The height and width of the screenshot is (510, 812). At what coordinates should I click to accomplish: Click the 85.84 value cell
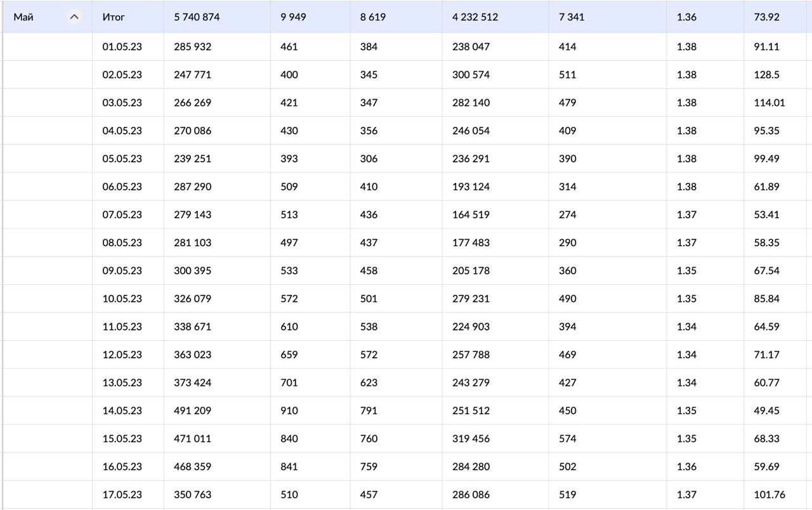[767, 299]
